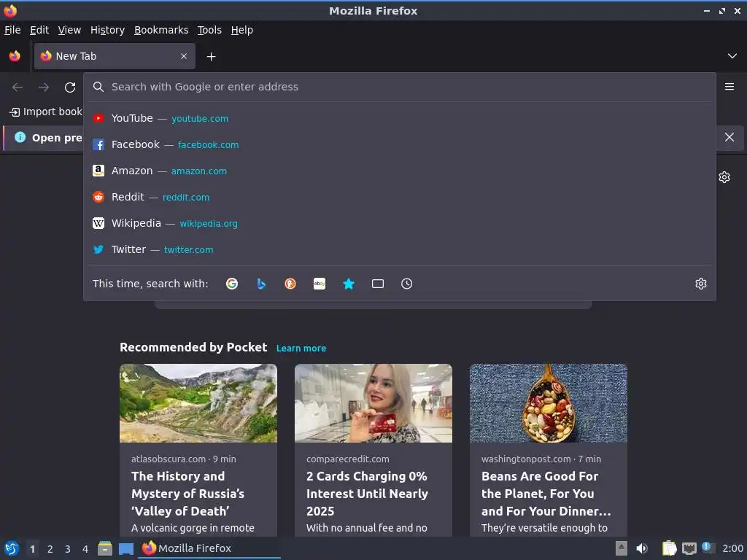Screen dimensions: 747x560
Task: Click the Reddit favicon icon
Action: click(x=98, y=197)
